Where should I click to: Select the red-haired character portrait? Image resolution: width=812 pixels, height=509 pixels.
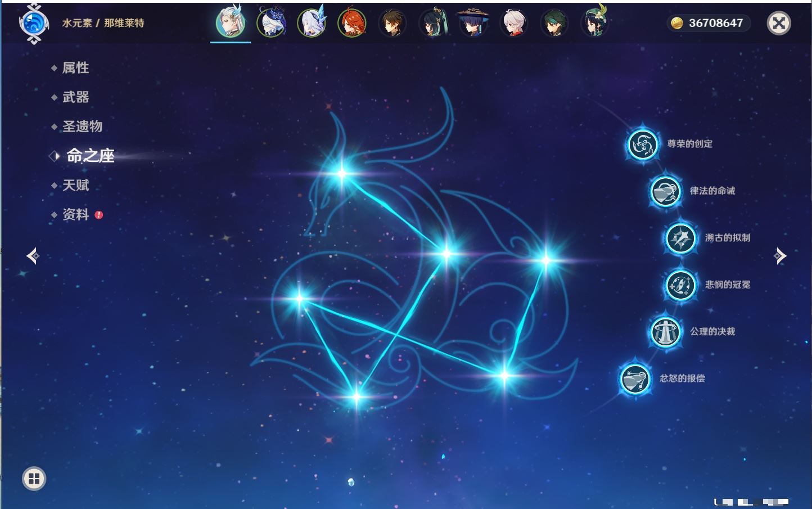tap(352, 23)
